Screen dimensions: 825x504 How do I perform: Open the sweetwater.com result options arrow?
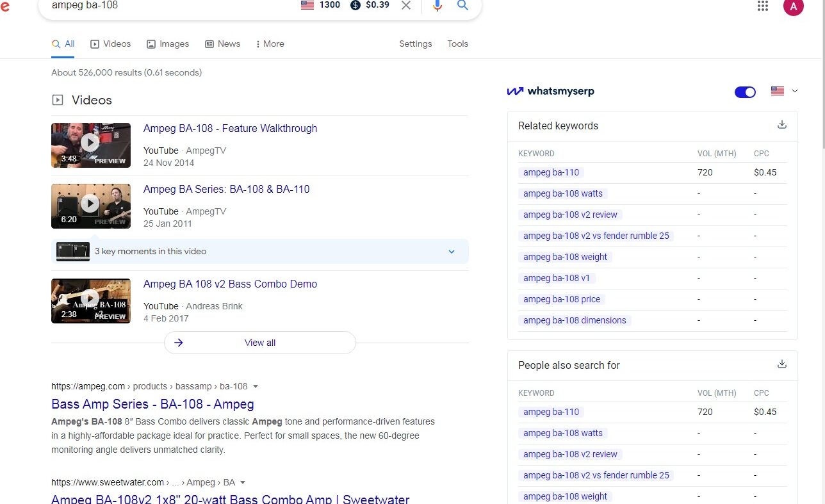243,482
